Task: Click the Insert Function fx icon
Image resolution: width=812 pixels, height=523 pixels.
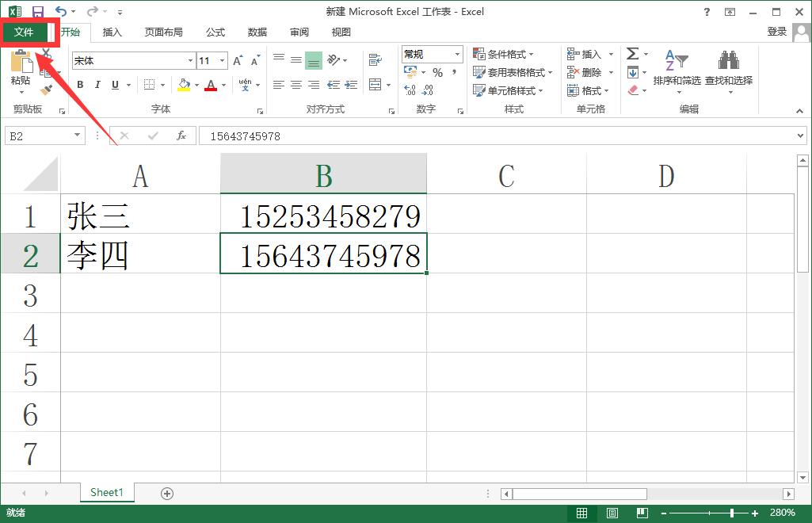Action: point(181,136)
